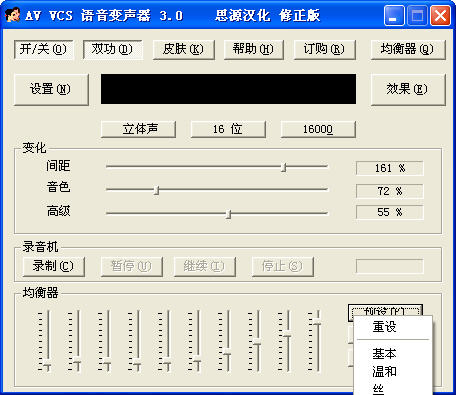The width and height of the screenshot is (456, 395).
Task: Close the AV VCS window
Action: coord(440,16)
